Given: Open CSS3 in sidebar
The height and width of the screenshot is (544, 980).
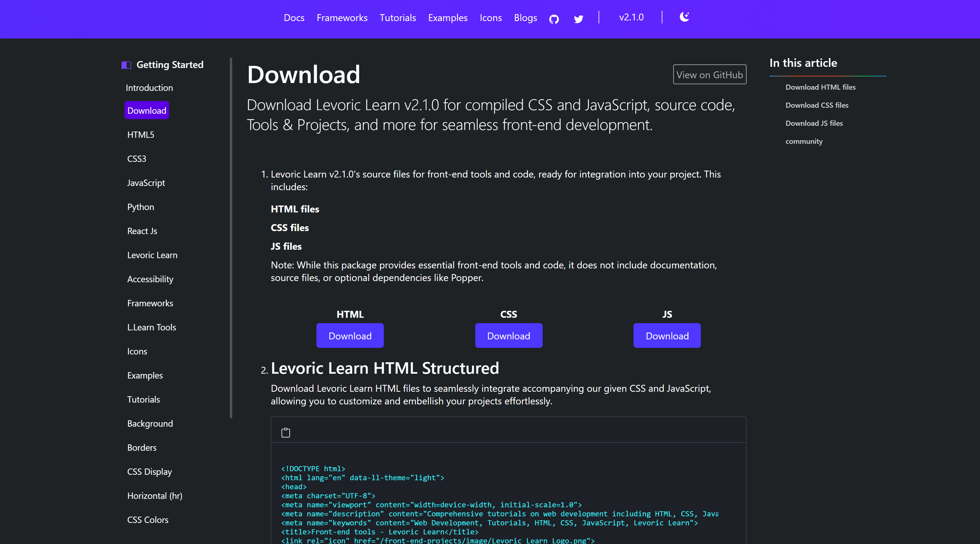Looking at the screenshot, I should pos(137,159).
